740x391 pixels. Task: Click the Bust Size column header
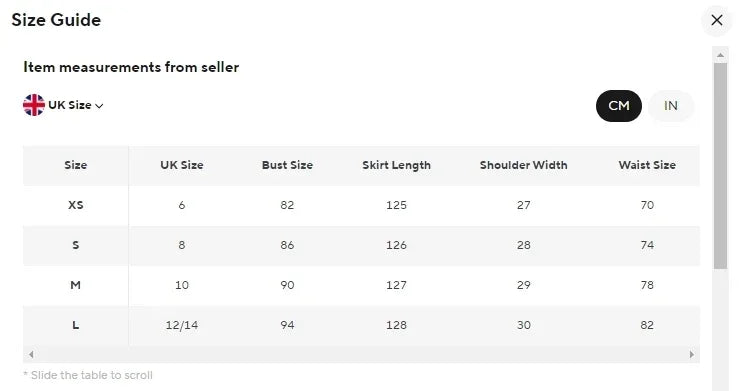(x=287, y=165)
